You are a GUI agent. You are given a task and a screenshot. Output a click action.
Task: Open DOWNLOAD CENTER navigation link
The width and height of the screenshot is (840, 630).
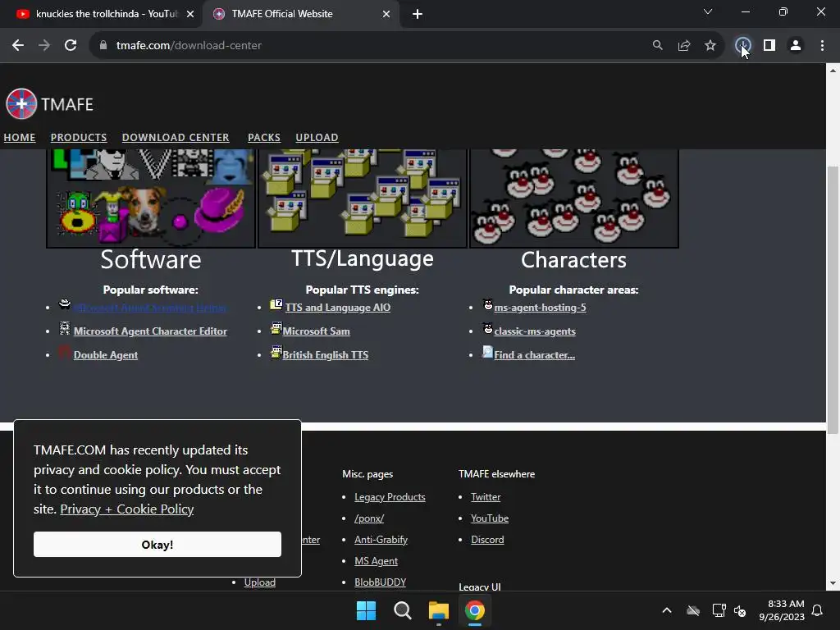[x=176, y=137]
